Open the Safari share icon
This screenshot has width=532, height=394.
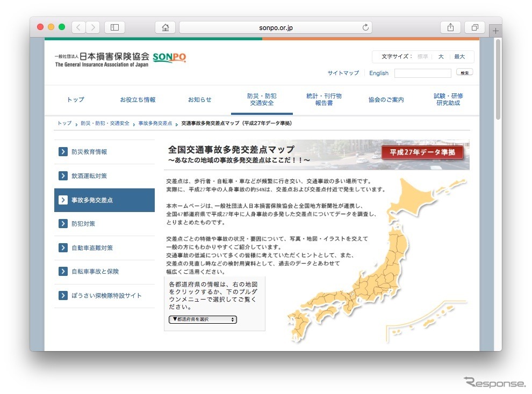tap(450, 27)
